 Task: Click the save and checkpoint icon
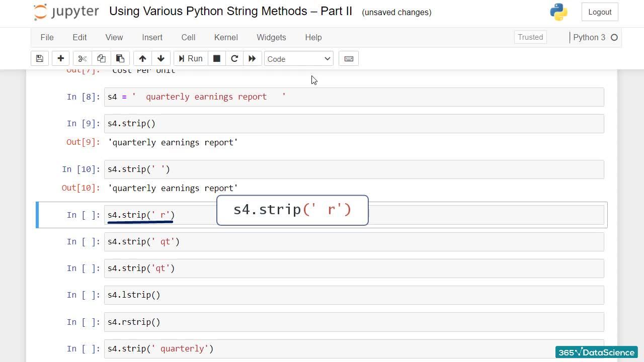click(x=39, y=59)
